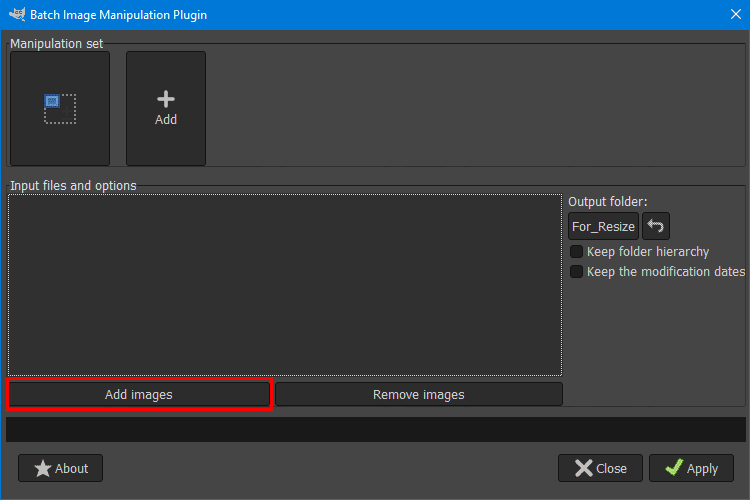
Task: Dismiss the dialog via the X Close button
Action: [x=600, y=468]
